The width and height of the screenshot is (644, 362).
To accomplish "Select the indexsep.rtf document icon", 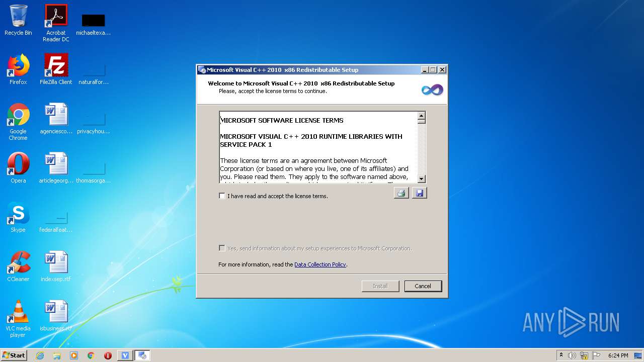I will pos(56,266).
